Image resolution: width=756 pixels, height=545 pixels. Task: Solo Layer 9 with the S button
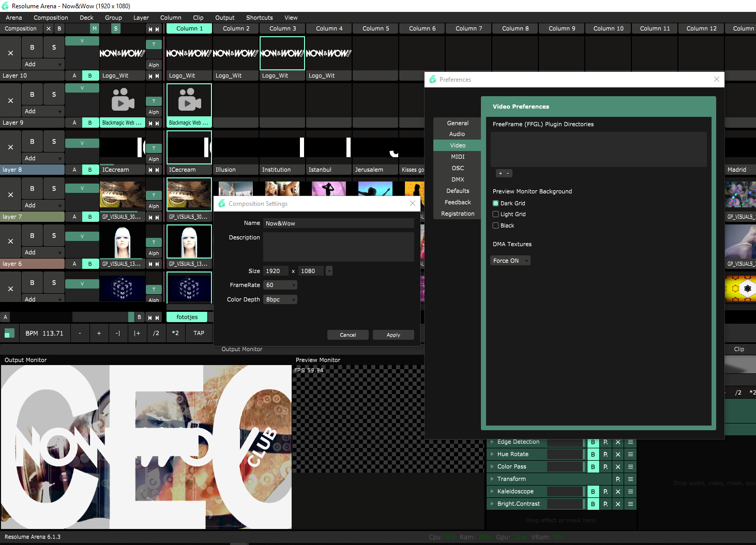[x=54, y=95]
